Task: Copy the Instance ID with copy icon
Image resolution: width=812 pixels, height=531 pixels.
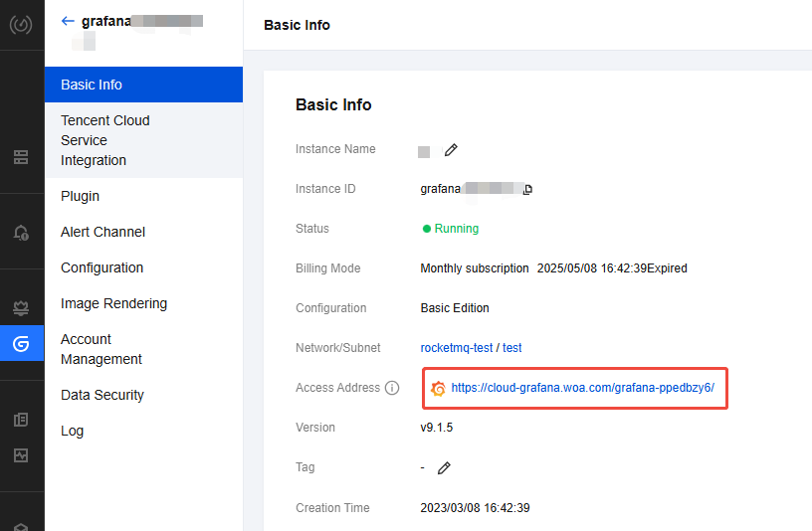Action: [527, 189]
